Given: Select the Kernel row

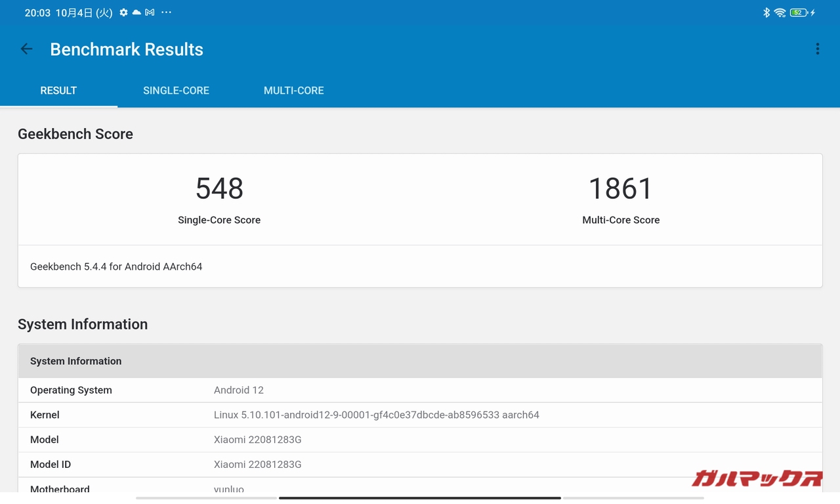Looking at the screenshot, I should click(420, 415).
